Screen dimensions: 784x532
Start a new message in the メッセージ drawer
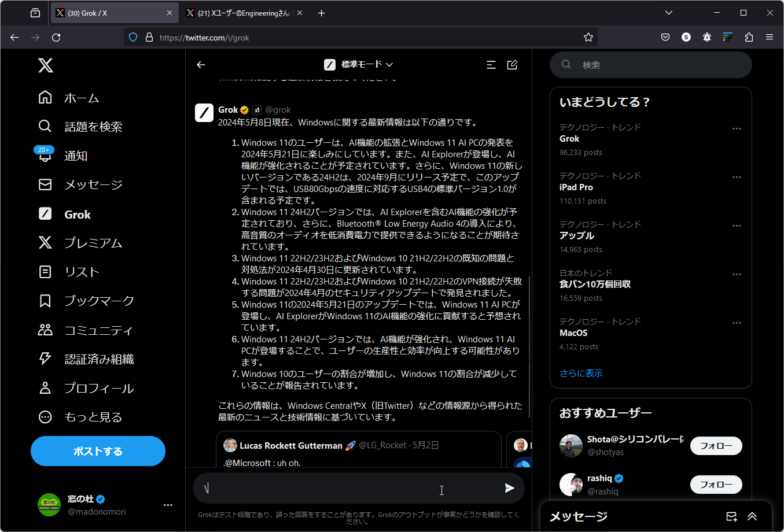[x=731, y=516]
